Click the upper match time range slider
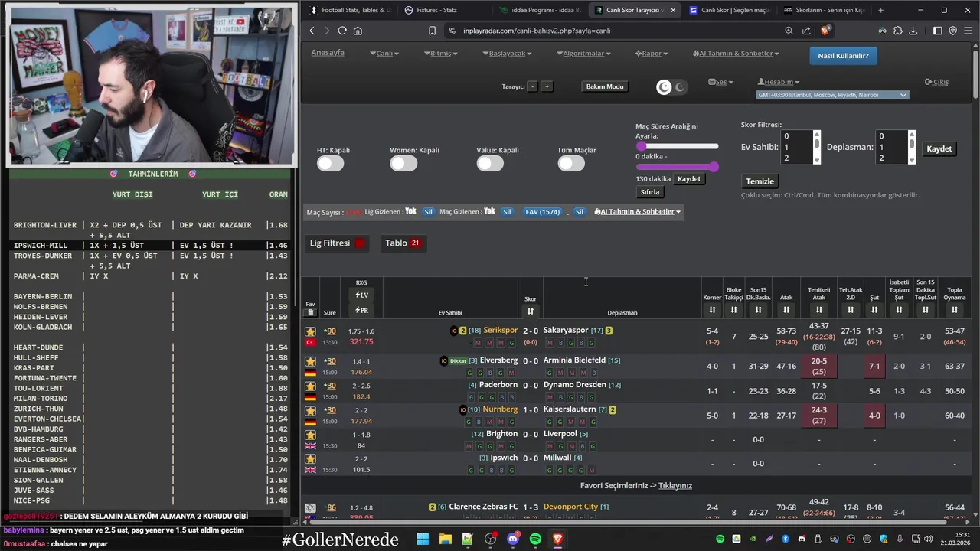980x551 pixels. (677, 146)
